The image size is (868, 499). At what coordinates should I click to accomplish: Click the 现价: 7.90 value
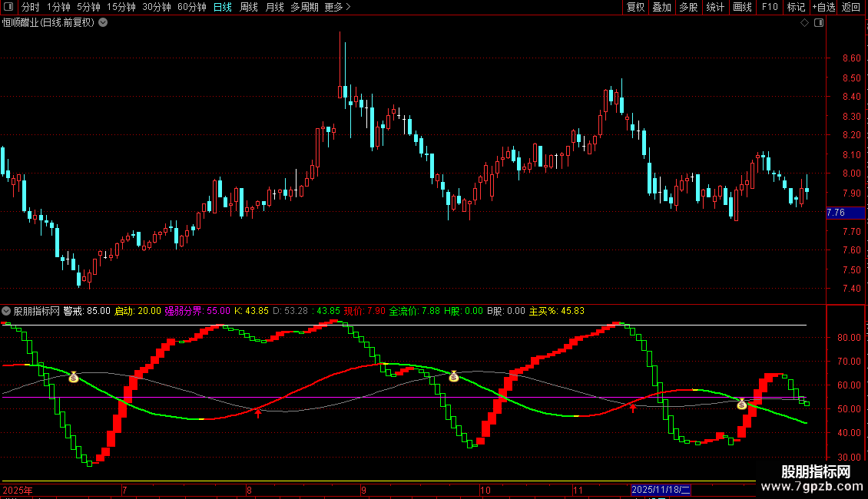(364, 311)
